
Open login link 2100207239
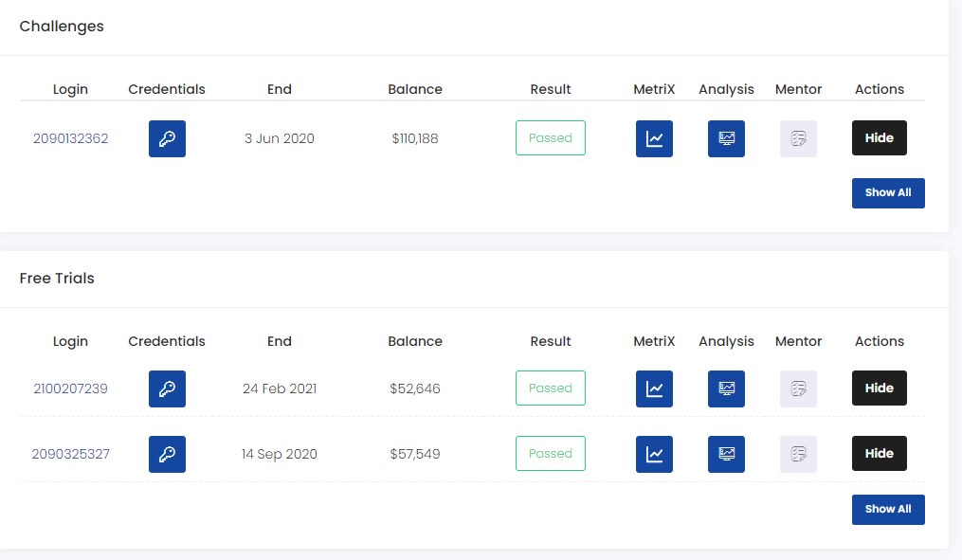tap(70, 388)
